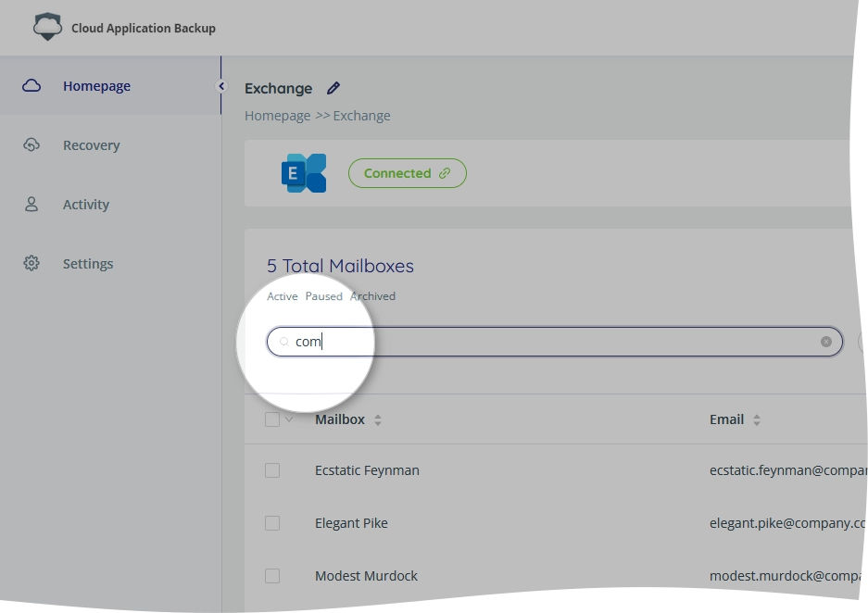The width and height of the screenshot is (868, 613).
Task: Click the Activity person icon
Action: pos(31,204)
